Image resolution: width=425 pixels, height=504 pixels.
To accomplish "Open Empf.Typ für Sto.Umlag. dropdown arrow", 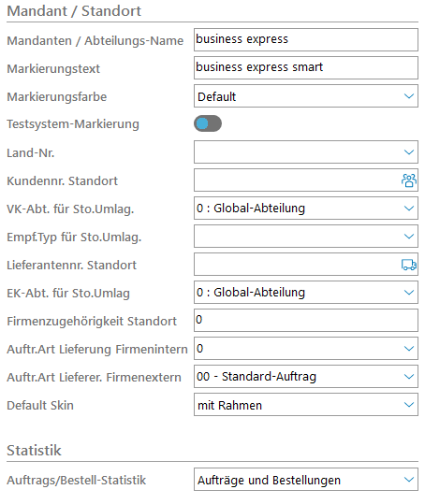I will 408,237.
